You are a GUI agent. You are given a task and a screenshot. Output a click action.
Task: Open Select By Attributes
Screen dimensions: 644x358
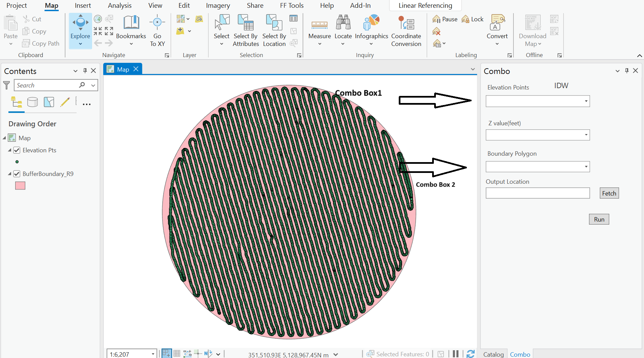coord(246,30)
